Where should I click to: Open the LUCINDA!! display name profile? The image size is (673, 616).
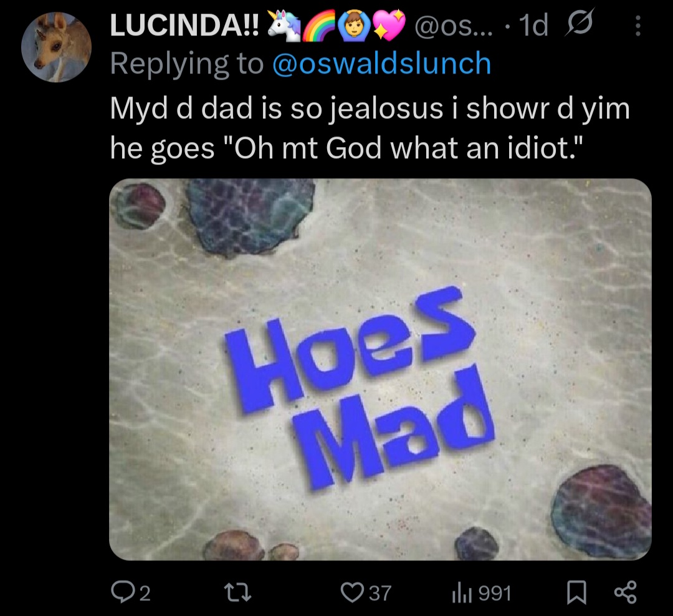tap(184, 26)
